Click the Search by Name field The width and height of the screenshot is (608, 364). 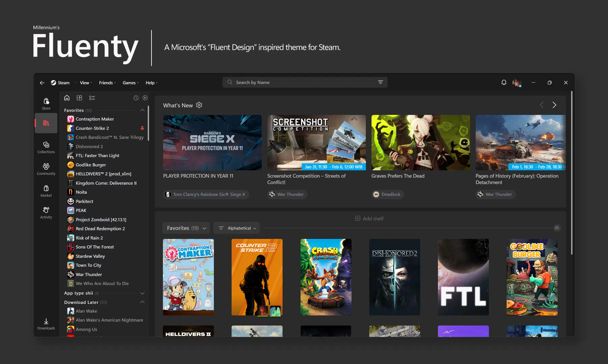(x=304, y=82)
